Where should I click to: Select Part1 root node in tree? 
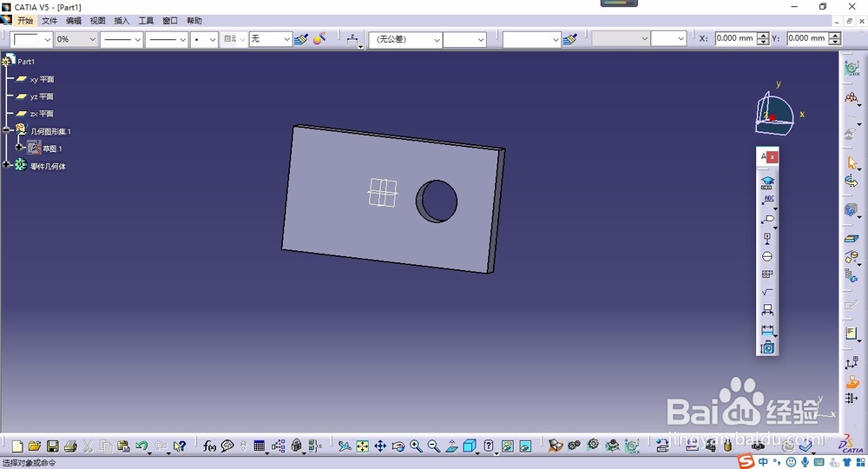[25, 61]
